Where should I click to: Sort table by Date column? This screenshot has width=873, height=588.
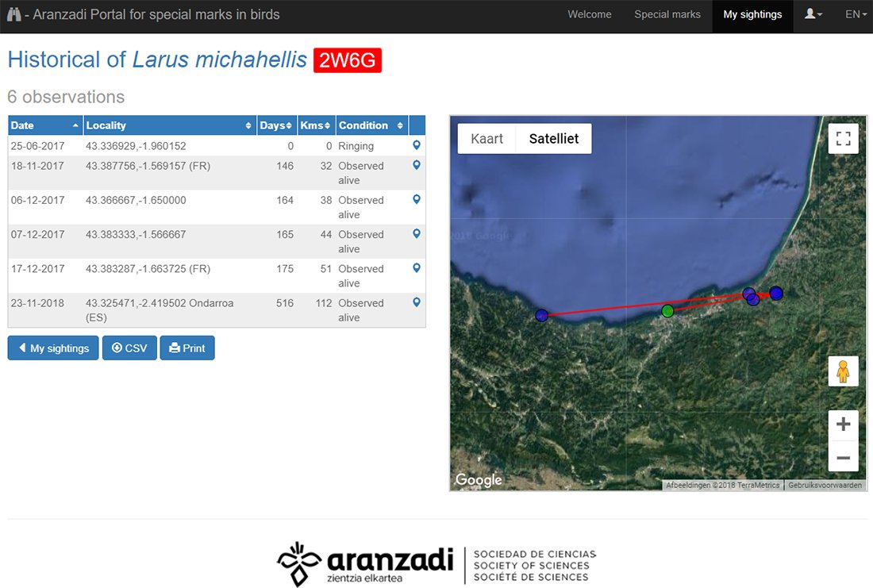pyautogui.click(x=44, y=125)
